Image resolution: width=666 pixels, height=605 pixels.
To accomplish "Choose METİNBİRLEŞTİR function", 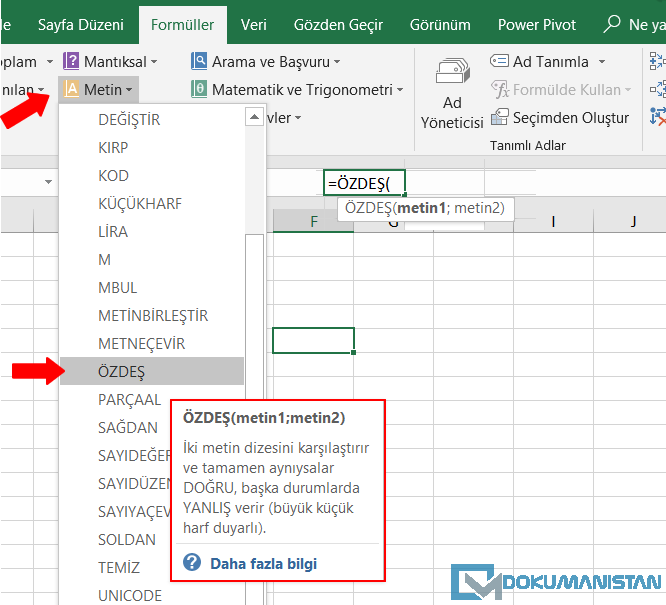I will tap(152, 316).
